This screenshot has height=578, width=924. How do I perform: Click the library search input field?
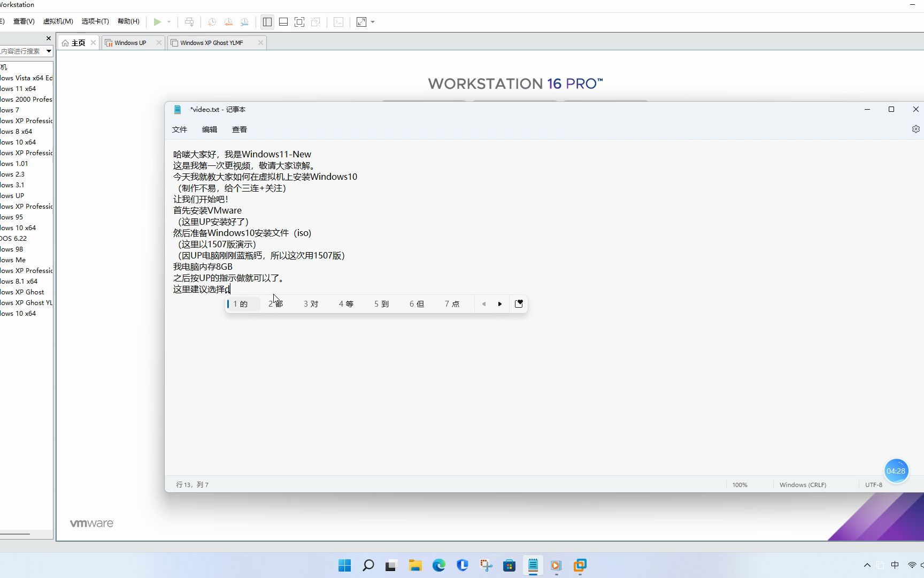point(21,51)
